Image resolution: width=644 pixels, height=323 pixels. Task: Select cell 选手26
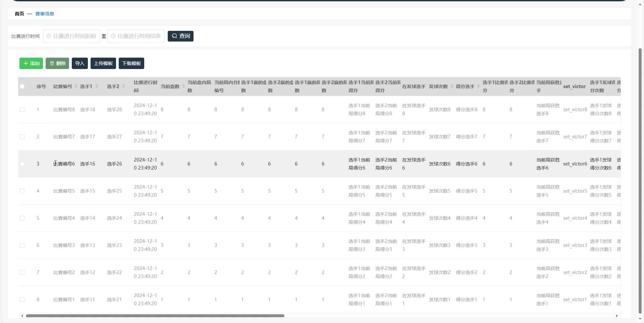[x=114, y=164]
